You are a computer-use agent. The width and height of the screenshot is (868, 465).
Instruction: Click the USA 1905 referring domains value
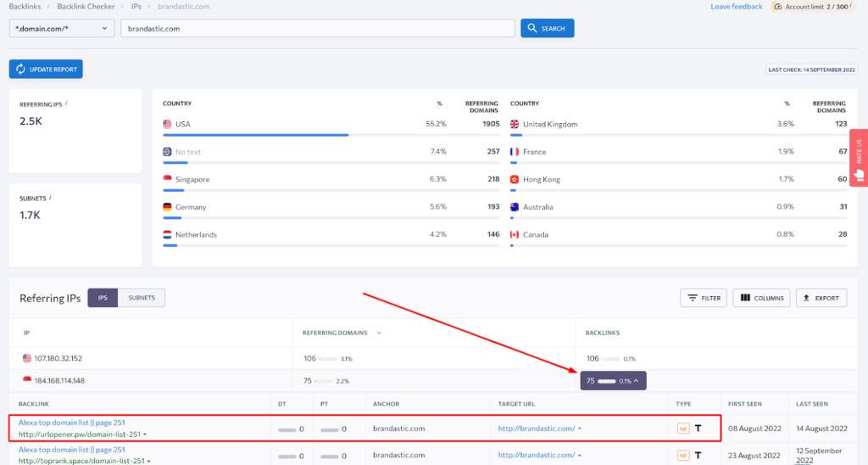pyautogui.click(x=491, y=124)
